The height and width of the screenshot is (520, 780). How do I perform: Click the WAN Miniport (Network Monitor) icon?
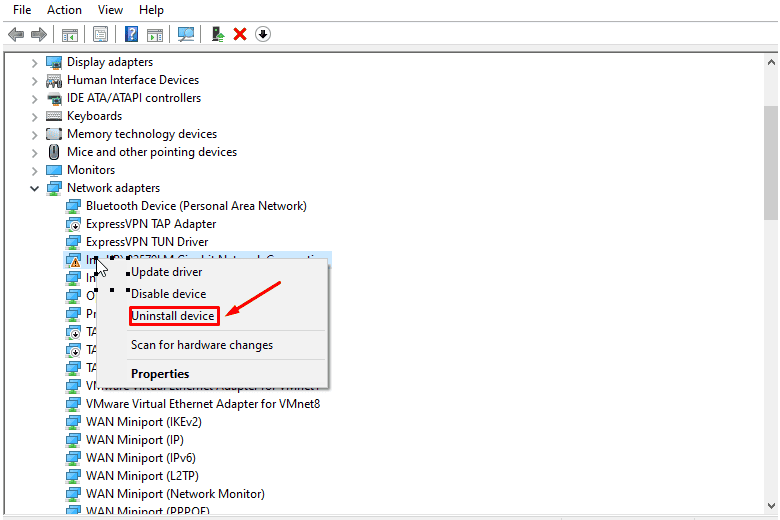pos(73,494)
